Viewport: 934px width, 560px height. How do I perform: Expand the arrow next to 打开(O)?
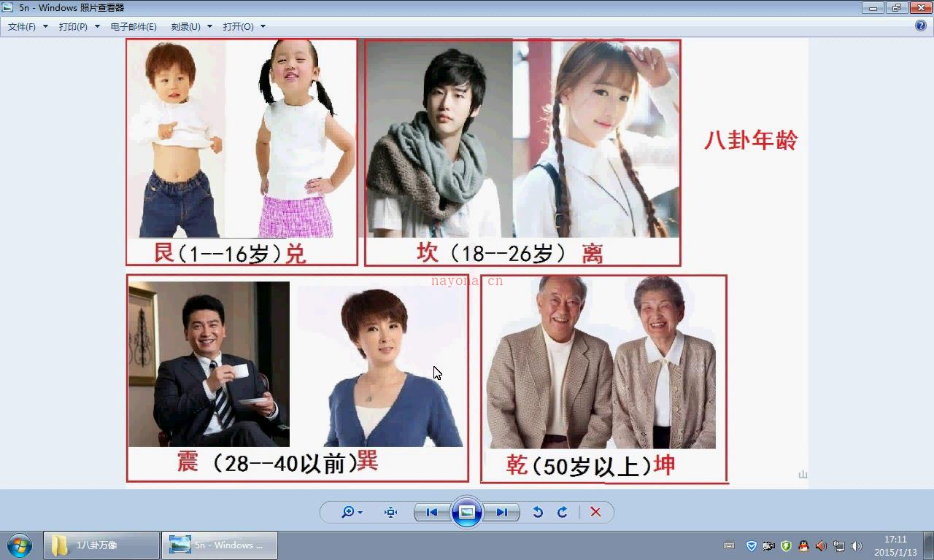click(x=263, y=26)
